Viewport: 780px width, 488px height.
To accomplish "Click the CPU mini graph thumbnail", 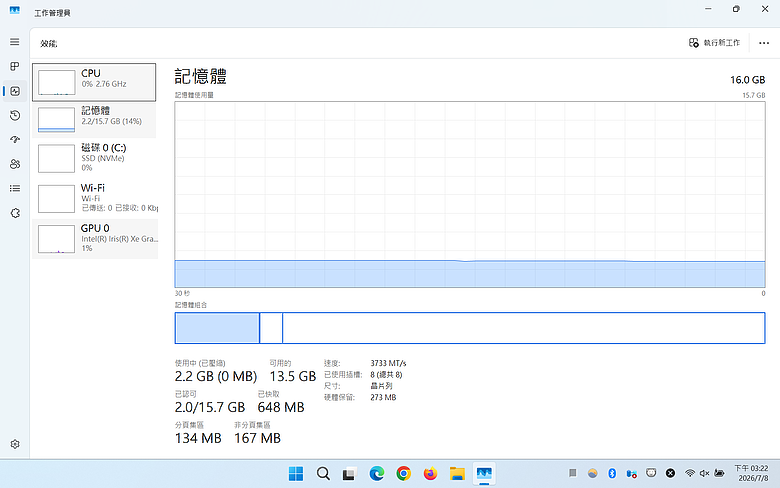I will tap(56, 83).
